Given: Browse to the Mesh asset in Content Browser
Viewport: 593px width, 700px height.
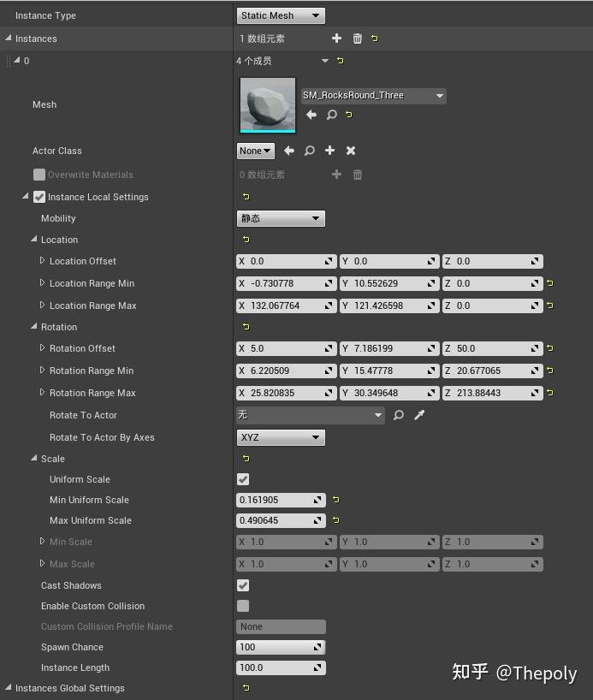Looking at the screenshot, I should [x=331, y=115].
